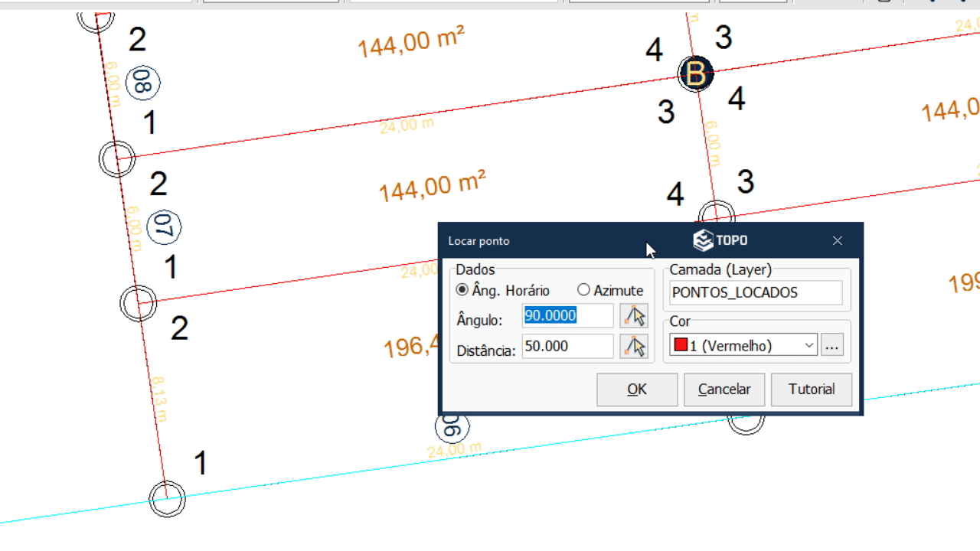Click the pick-distance icon beside Distância field

tap(634, 347)
